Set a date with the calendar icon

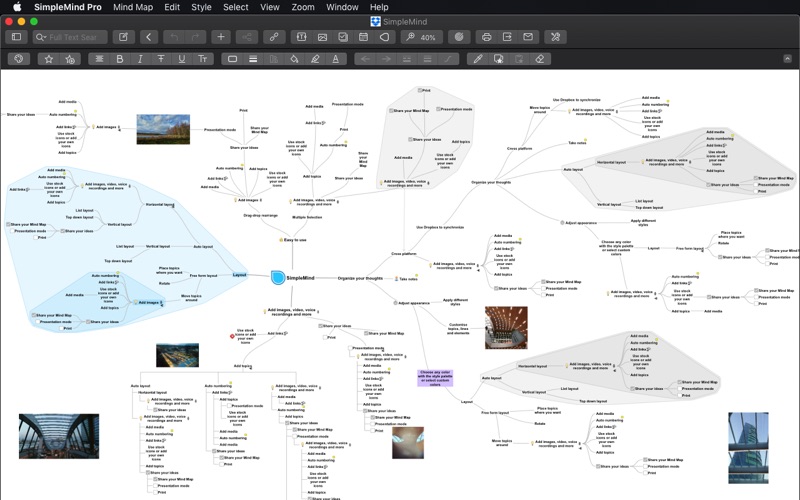(x=363, y=37)
